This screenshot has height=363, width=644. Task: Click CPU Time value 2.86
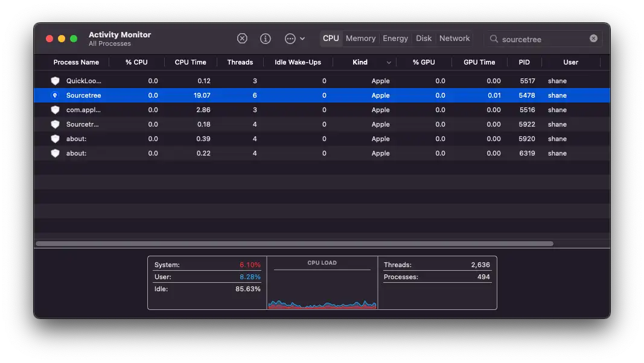click(x=203, y=110)
